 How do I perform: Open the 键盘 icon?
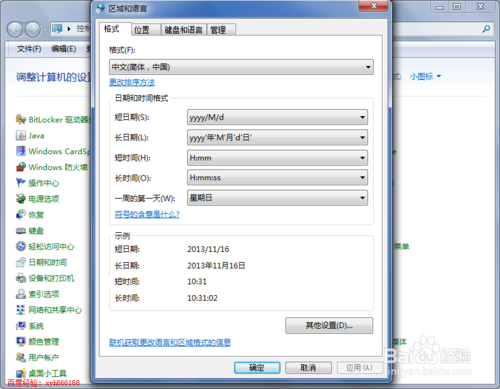[21, 230]
